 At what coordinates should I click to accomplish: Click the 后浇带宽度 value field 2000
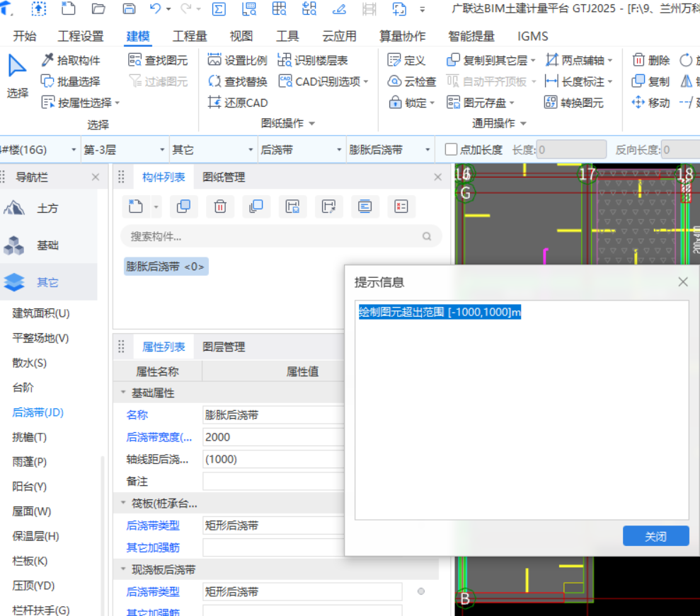273,437
